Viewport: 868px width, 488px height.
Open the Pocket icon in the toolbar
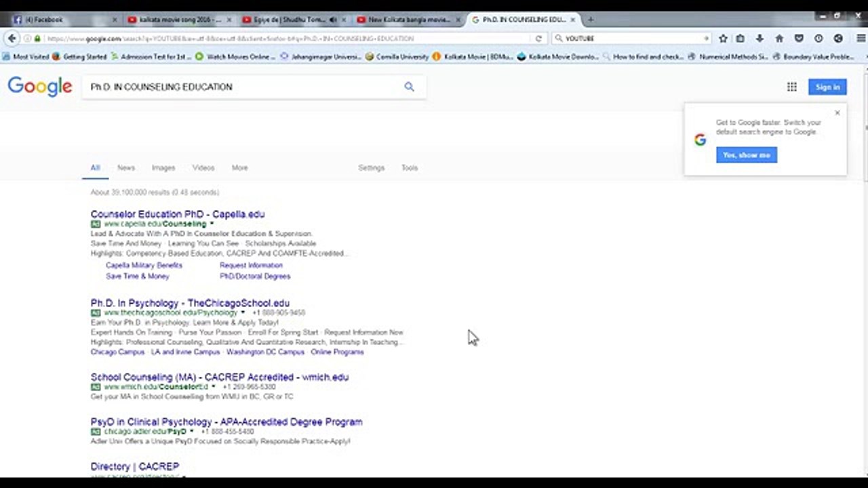click(x=799, y=39)
